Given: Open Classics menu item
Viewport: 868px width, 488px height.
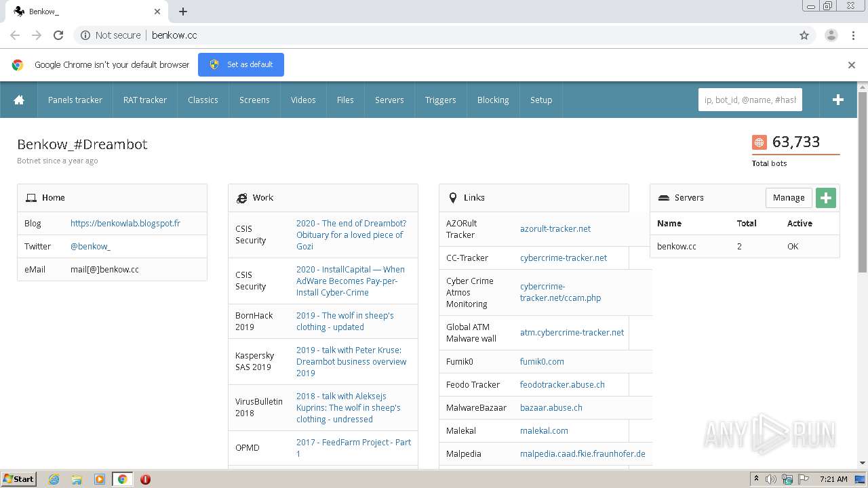Looking at the screenshot, I should point(203,100).
